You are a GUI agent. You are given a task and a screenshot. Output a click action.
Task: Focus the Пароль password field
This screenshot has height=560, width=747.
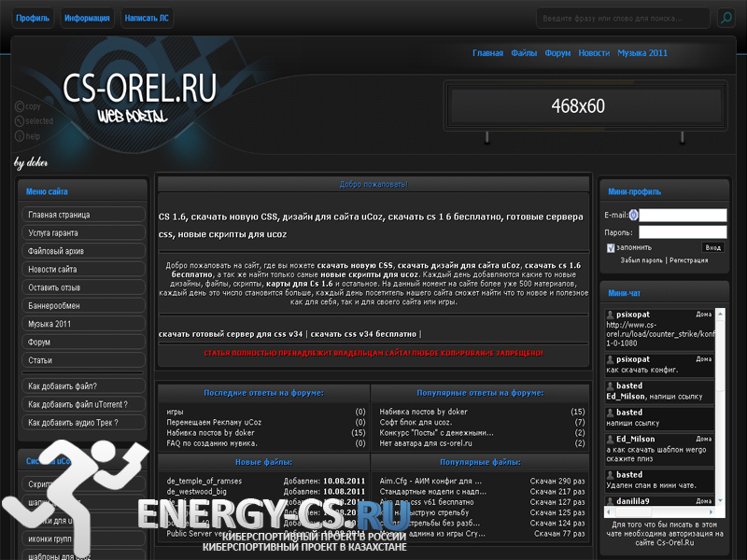(683, 232)
